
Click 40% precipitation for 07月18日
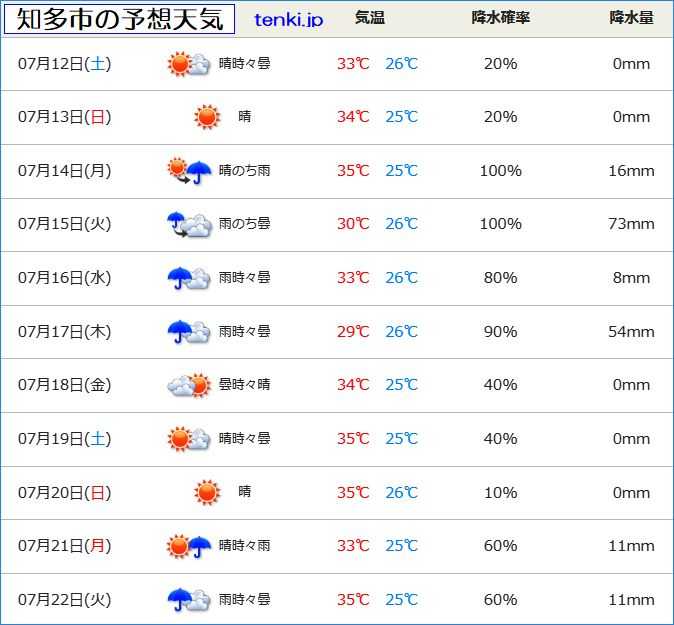pyautogui.click(x=501, y=385)
